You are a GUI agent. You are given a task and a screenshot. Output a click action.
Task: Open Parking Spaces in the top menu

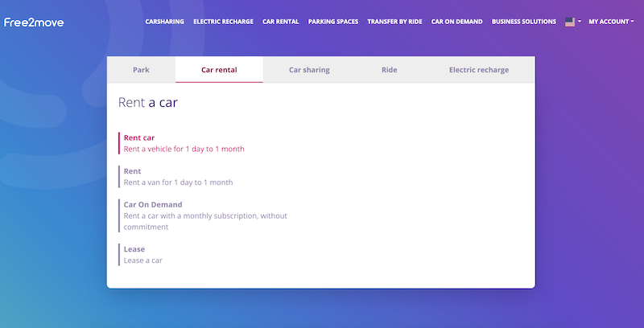coord(333,22)
